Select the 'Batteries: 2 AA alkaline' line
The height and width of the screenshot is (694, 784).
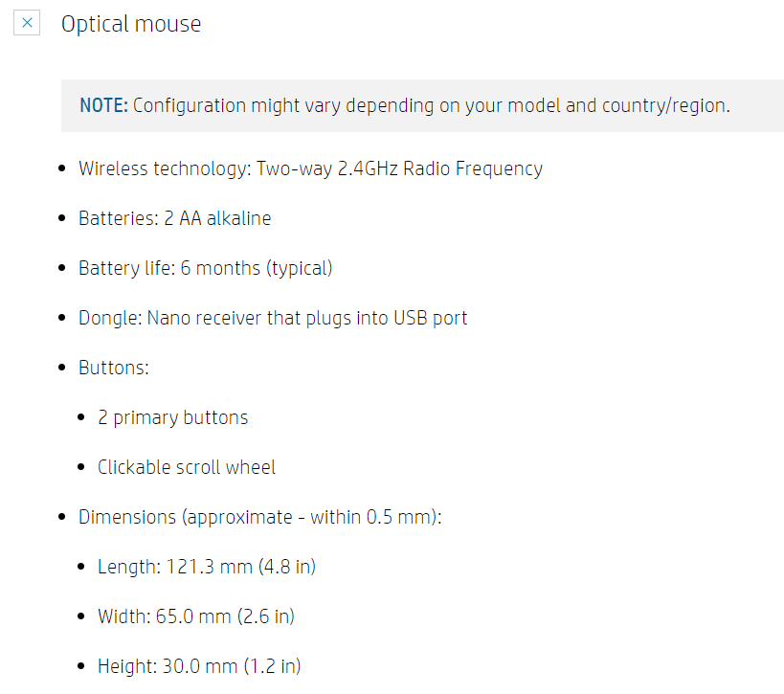(174, 219)
